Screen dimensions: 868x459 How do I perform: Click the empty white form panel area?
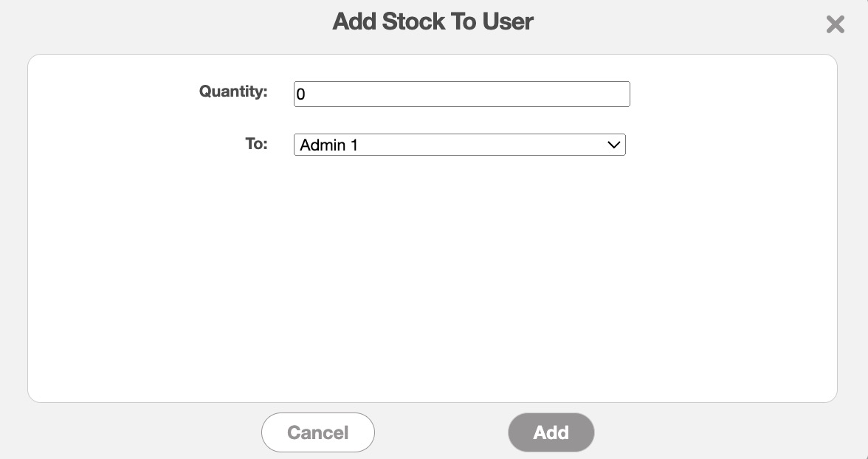pyautogui.click(x=433, y=280)
